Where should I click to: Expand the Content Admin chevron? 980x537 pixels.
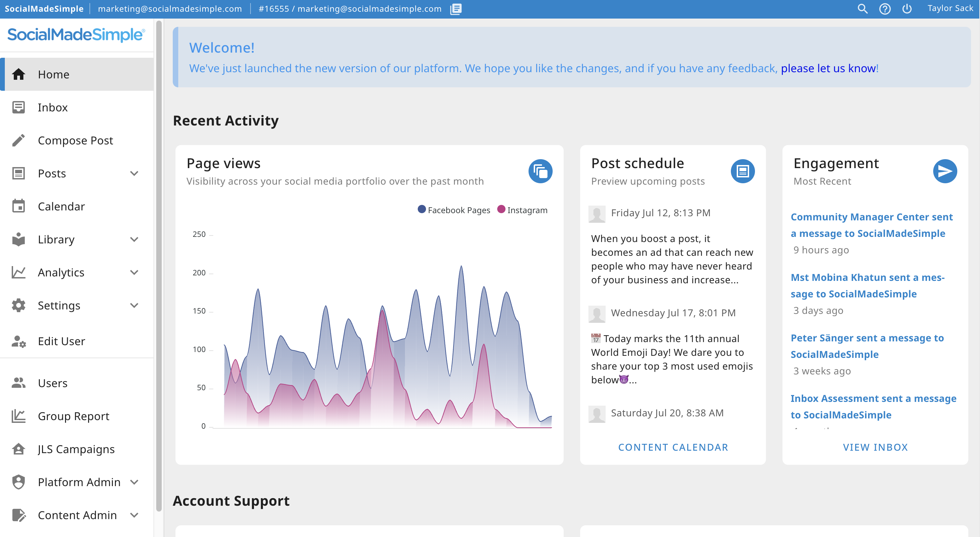coord(134,515)
